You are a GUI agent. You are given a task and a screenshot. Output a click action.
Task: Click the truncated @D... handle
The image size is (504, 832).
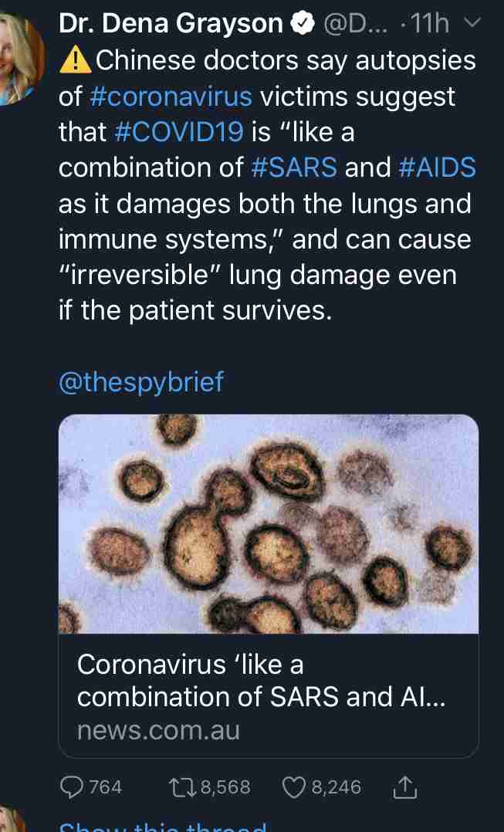356,24
